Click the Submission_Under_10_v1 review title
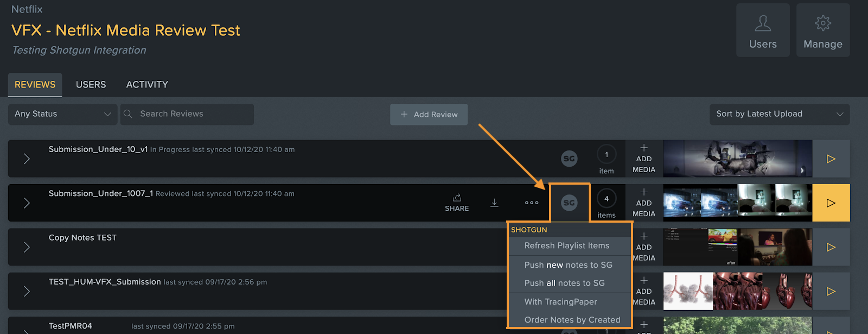Screen dimensions: 868x334 [x=98, y=149]
